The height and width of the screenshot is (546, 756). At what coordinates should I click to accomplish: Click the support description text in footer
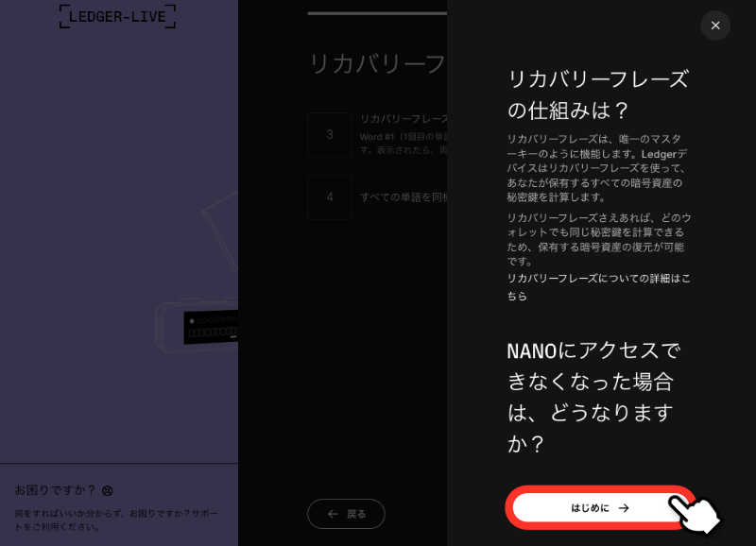pos(116,520)
